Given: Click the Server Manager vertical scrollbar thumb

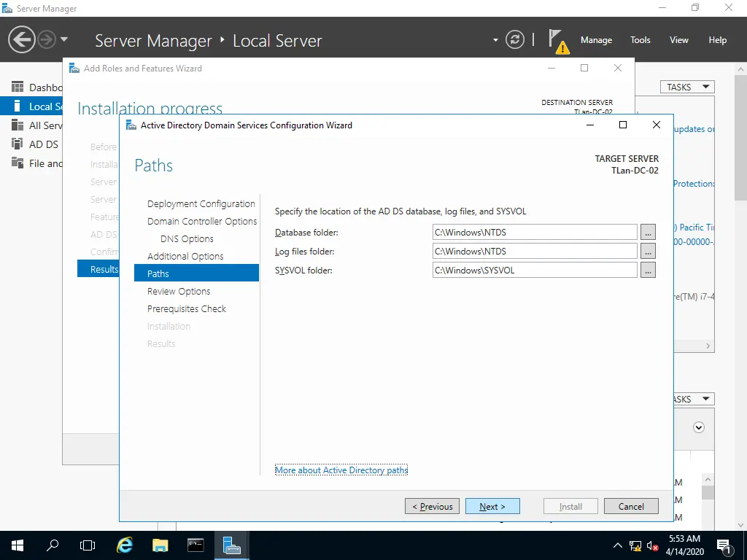Looking at the screenshot, I should (741, 138).
